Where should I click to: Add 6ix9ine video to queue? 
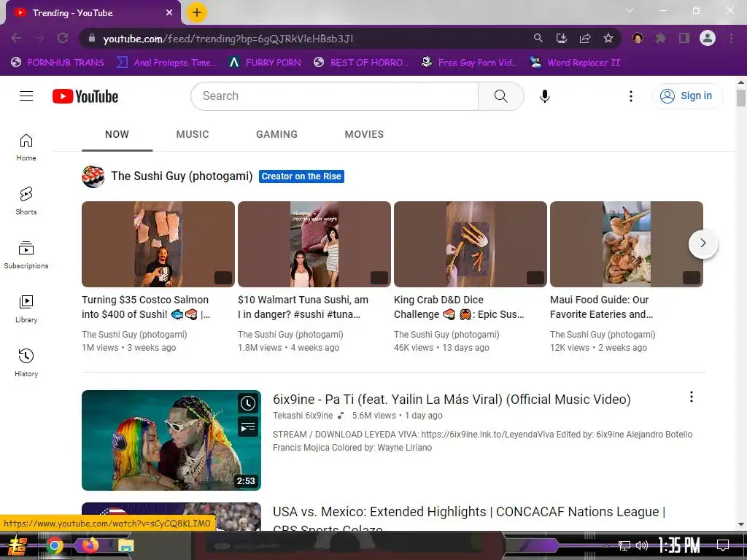pyautogui.click(x=248, y=427)
